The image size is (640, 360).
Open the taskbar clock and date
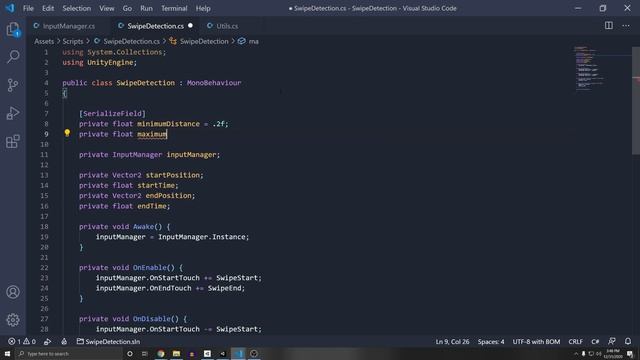click(613, 353)
